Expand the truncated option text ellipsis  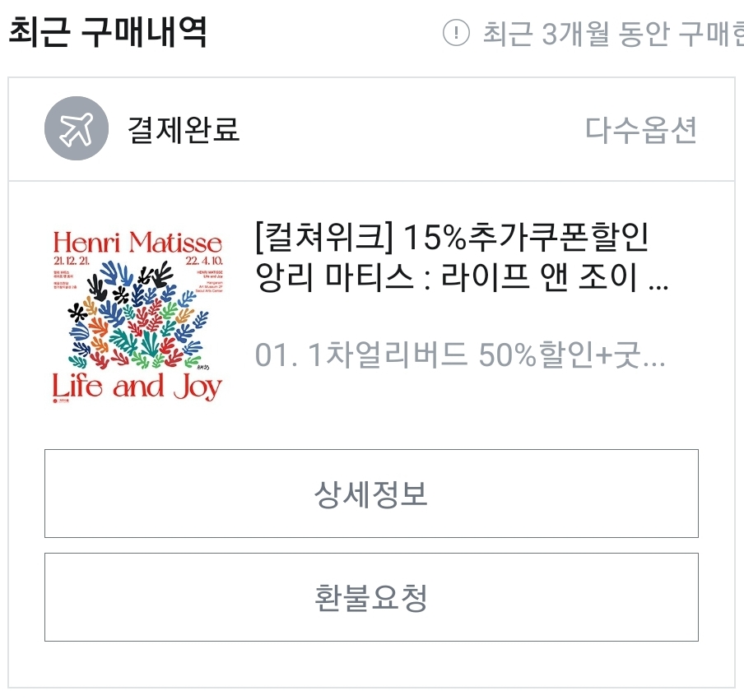click(653, 364)
